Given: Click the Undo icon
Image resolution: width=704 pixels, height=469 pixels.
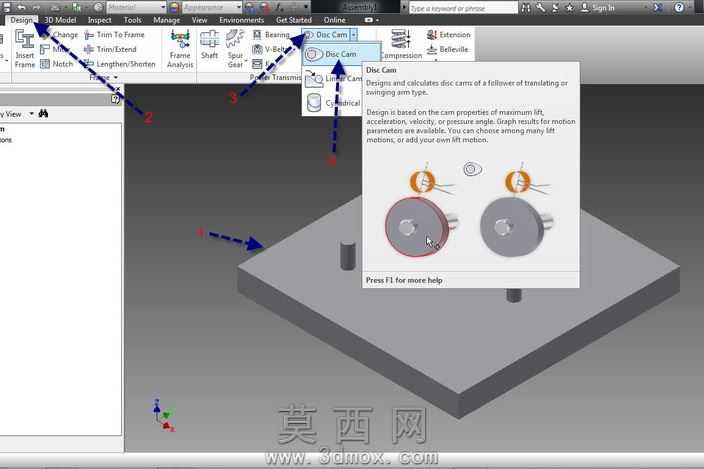Looking at the screenshot, I should (x=21, y=7).
